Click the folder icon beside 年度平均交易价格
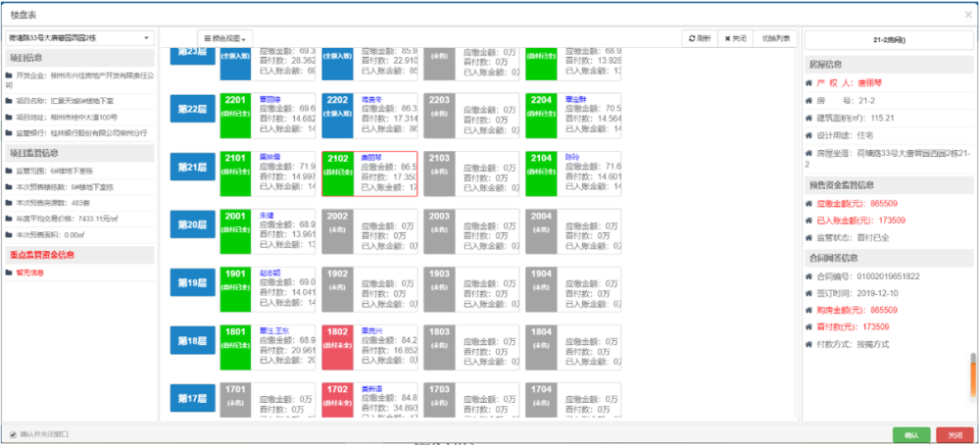Screen dimensions: 980x445 pos(9,219)
